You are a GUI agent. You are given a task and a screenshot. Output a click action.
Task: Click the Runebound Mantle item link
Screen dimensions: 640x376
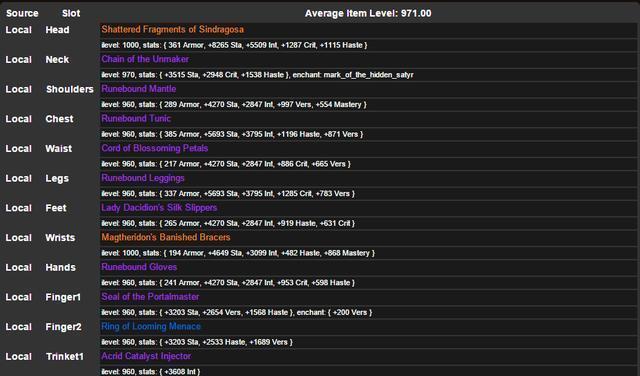coord(138,89)
